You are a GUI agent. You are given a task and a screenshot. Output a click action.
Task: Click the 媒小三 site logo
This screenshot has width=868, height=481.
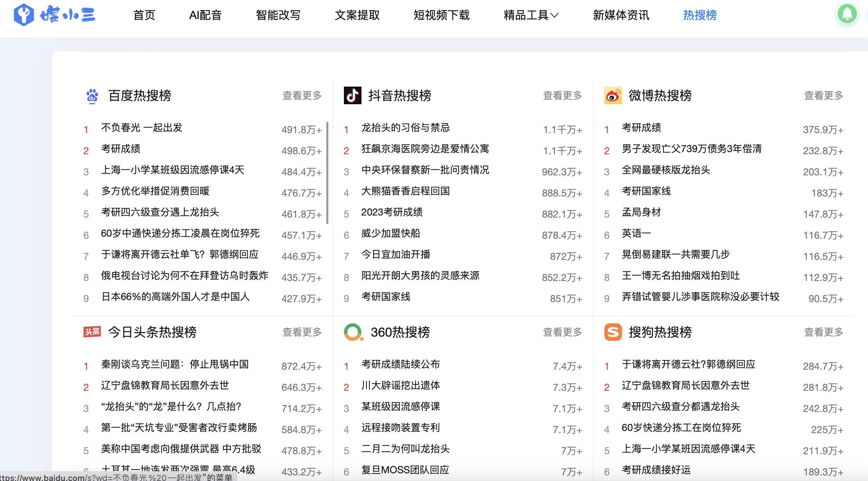[54, 15]
